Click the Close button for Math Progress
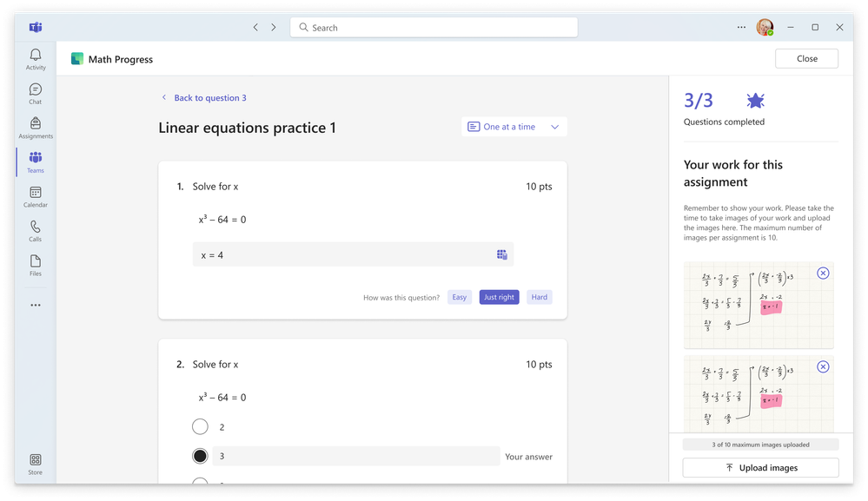Image resolution: width=868 pixels, height=501 pixels. (x=806, y=58)
